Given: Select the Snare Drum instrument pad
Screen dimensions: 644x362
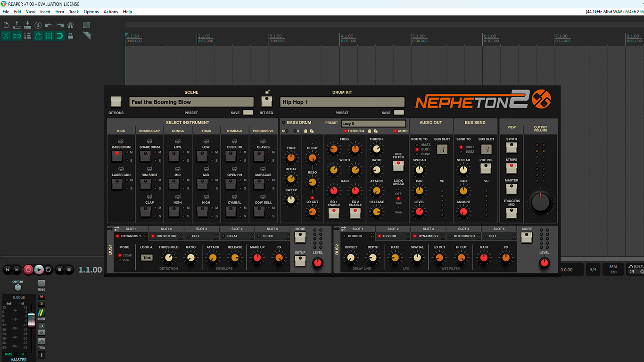Looking at the screenshot, I should click(x=145, y=156).
